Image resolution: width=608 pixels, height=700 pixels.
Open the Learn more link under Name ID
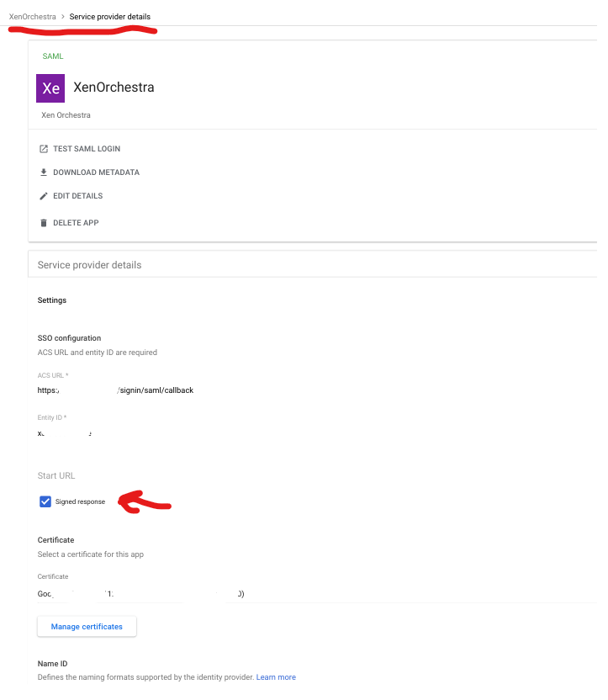point(276,677)
